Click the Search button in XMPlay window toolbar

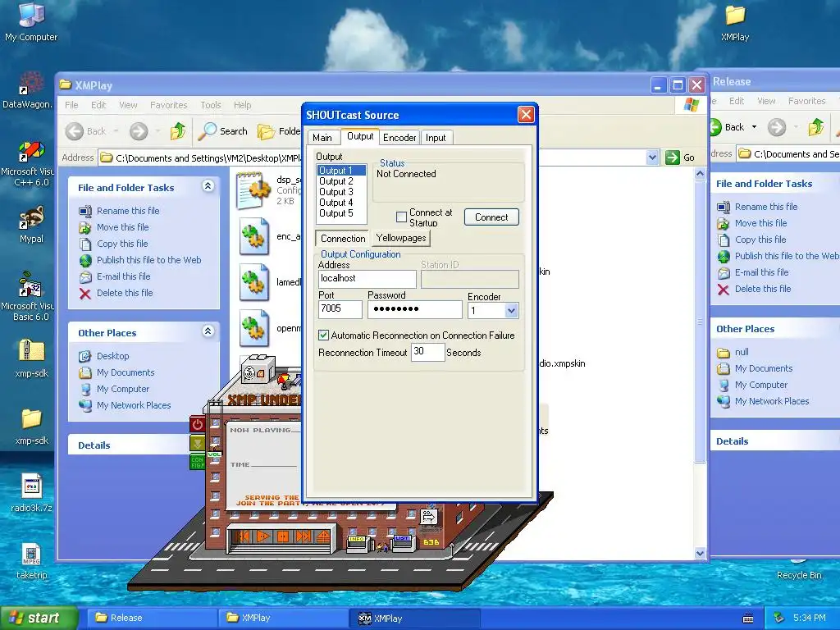pos(223,130)
